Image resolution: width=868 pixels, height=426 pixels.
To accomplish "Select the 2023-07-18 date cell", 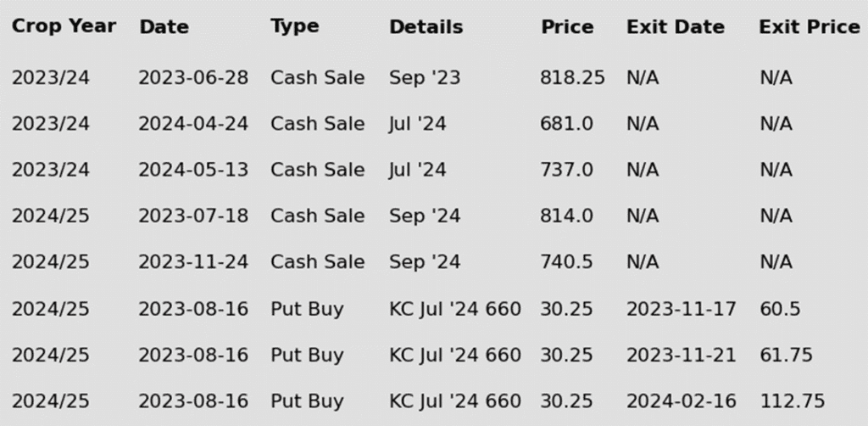I will pos(193,216).
